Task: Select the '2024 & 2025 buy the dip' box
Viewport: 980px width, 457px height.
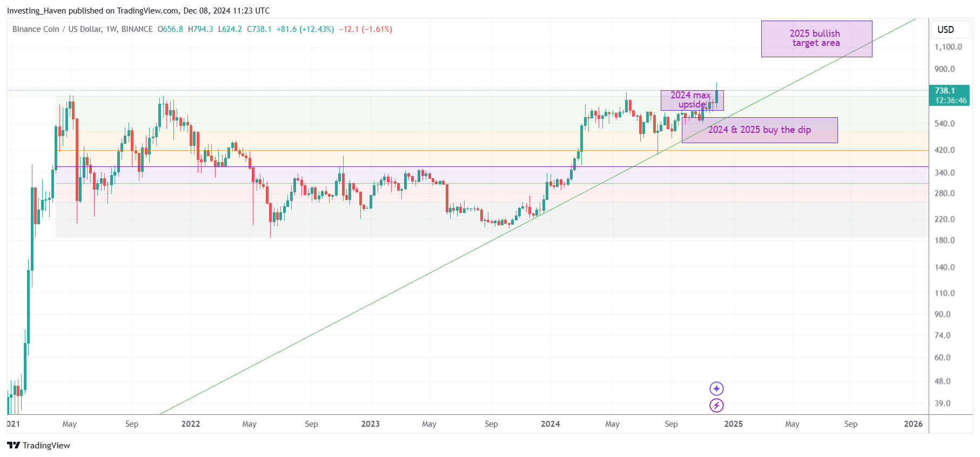Action: [x=760, y=130]
